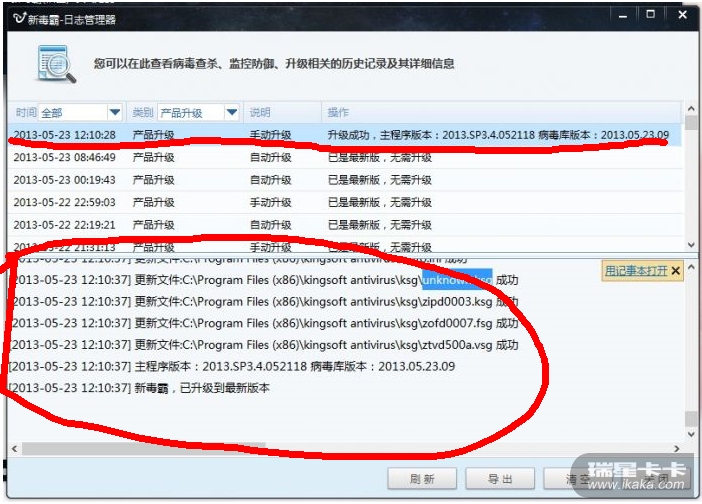Click the detail line for ztvd500a.vsg
Image resolution: width=702 pixels, height=504 pixels.
coord(263,345)
